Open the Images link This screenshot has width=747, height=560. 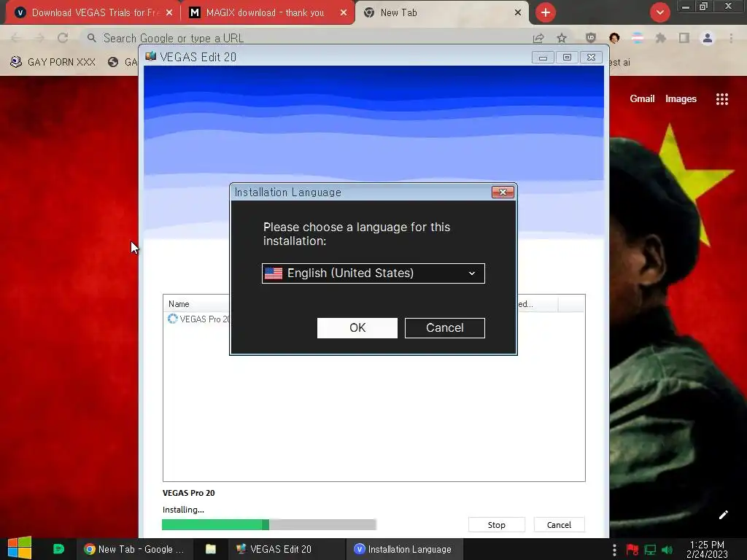tap(681, 98)
